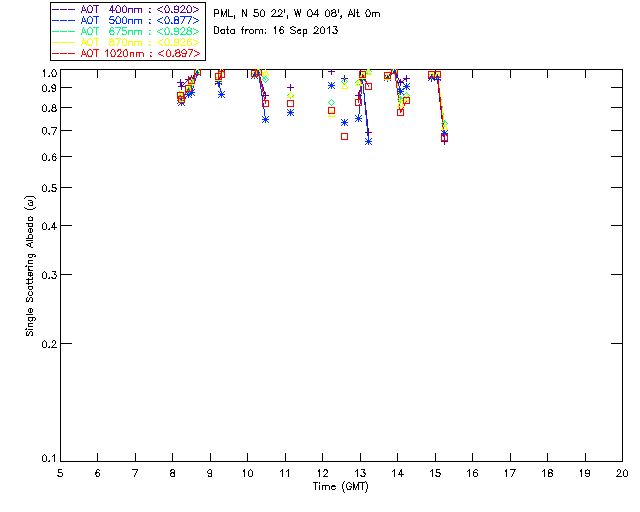Click the x-axis tick label 20
Image resolution: width=640 pixels, height=512 pixels.
(x=622, y=473)
